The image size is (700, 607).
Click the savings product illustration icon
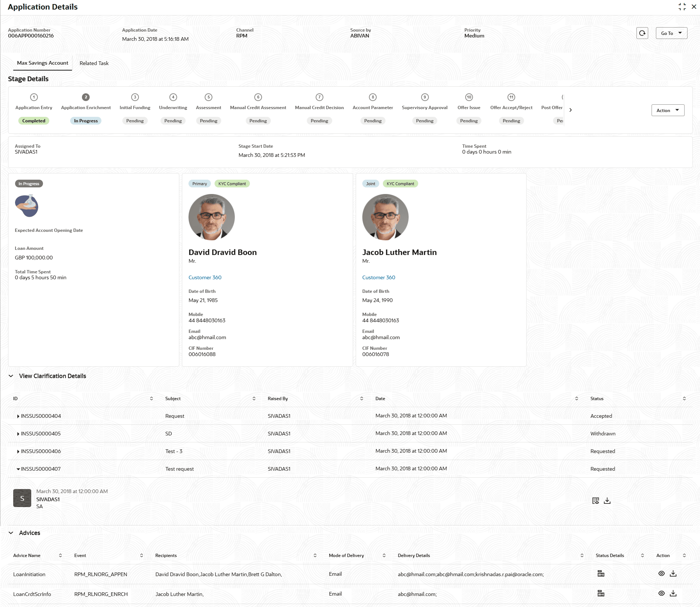tap(26, 206)
